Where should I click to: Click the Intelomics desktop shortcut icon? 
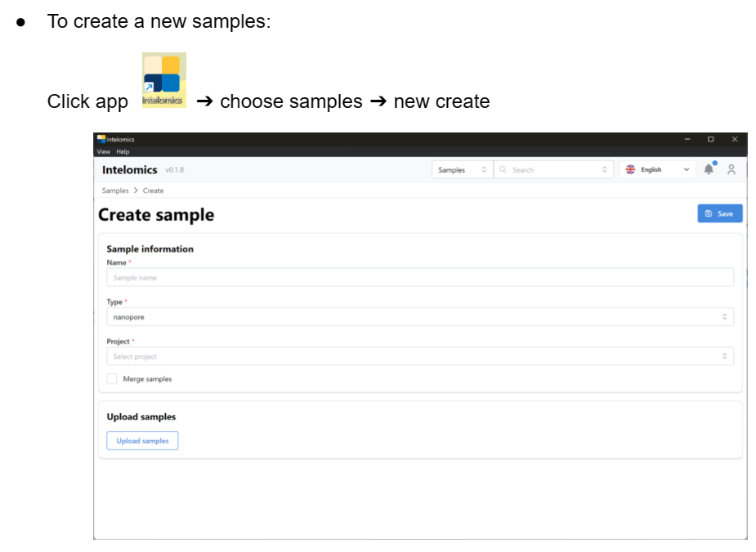tap(163, 80)
